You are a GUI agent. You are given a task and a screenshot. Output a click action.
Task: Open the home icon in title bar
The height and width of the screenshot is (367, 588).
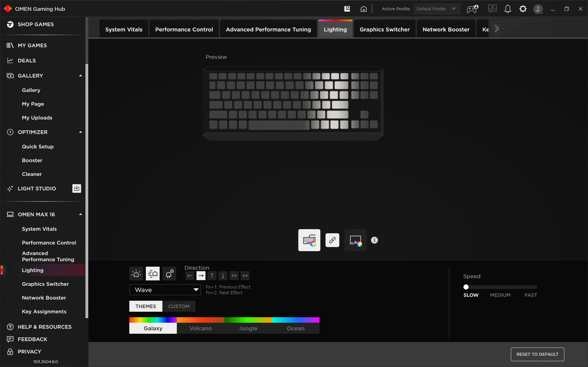(x=363, y=9)
